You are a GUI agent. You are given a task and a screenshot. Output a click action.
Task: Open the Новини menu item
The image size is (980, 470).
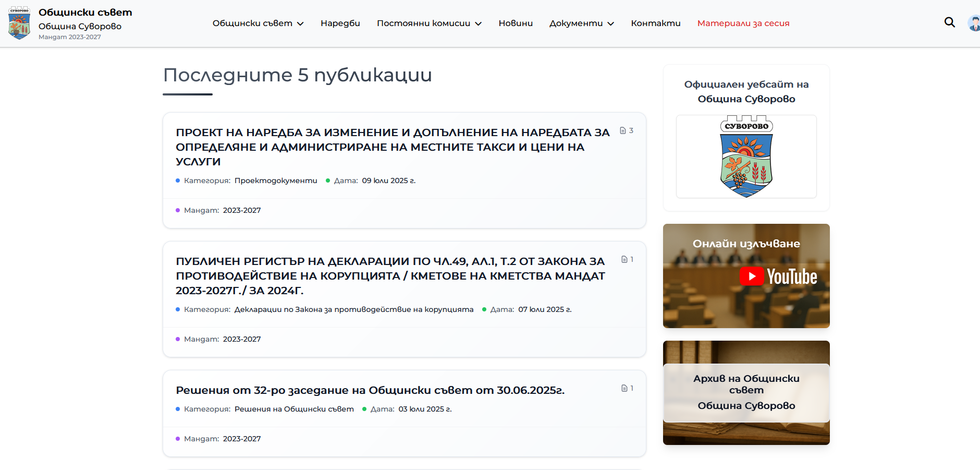(x=516, y=23)
